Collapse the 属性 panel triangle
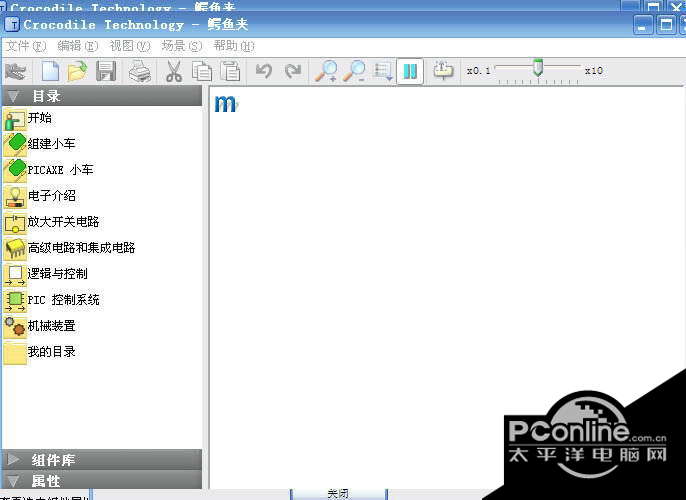The image size is (686, 500). tap(14, 481)
